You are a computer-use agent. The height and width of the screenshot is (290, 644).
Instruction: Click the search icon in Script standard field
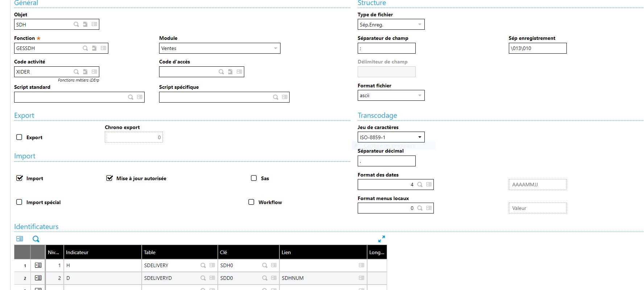click(x=130, y=97)
